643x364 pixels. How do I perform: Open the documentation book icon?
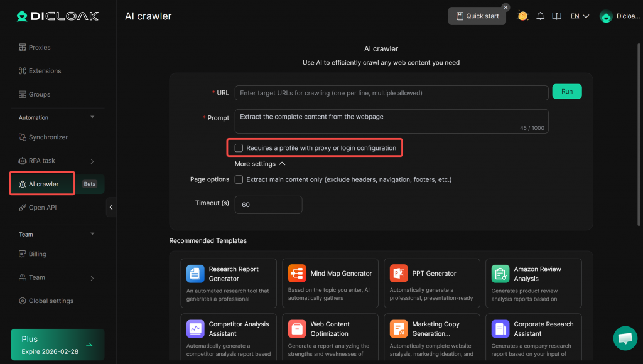556,16
